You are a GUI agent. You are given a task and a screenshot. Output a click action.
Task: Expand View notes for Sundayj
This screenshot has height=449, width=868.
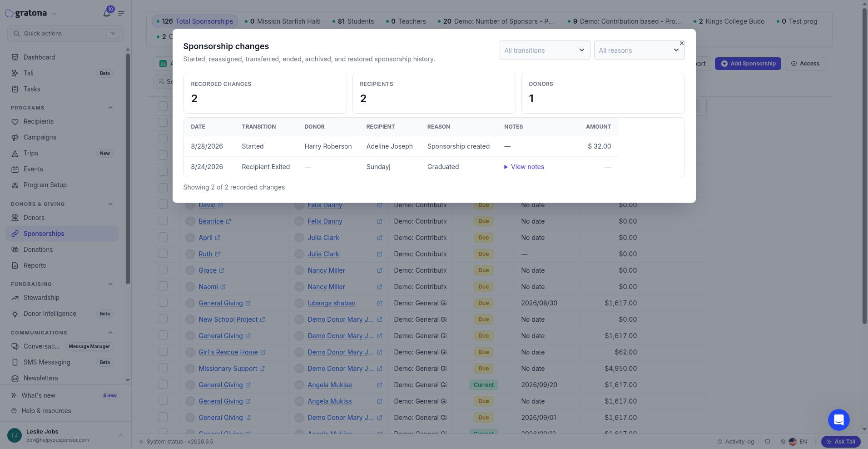coord(524,167)
